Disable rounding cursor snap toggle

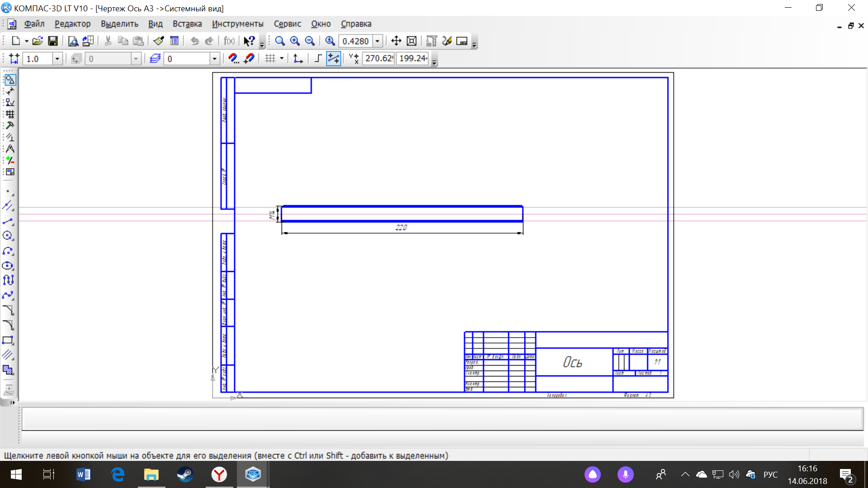click(334, 58)
